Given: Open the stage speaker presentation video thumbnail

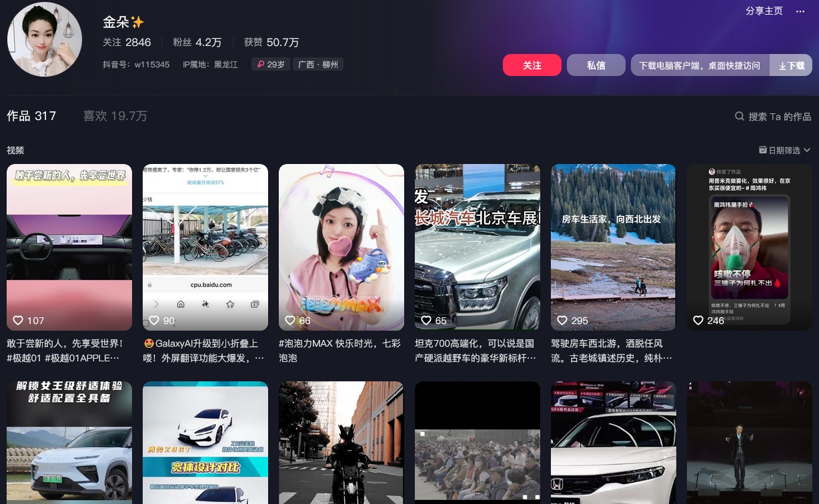Looking at the screenshot, I should (750, 443).
